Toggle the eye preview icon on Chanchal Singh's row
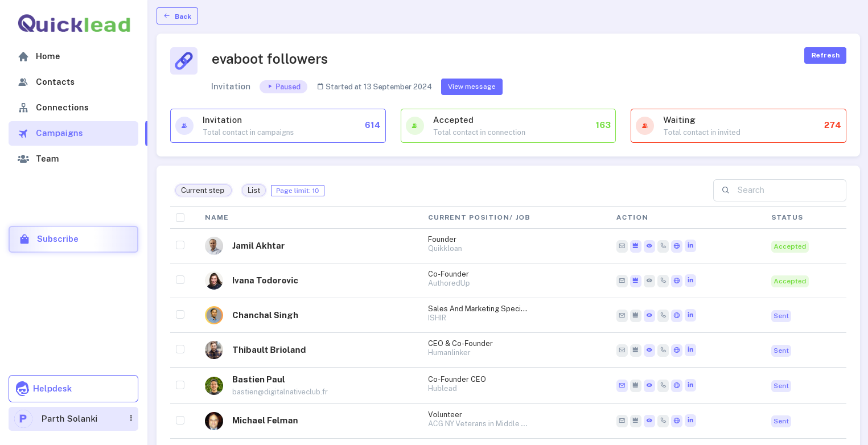Image resolution: width=868 pixels, height=445 pixels. [x=649, y=315]
